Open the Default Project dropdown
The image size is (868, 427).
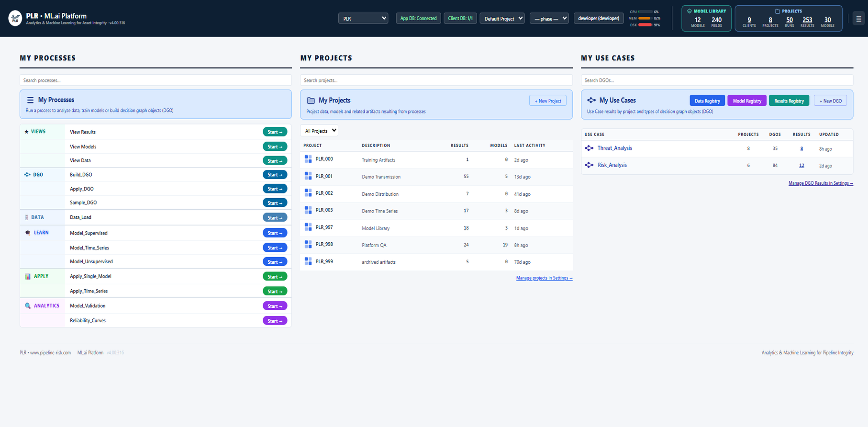tap(502, 18)
